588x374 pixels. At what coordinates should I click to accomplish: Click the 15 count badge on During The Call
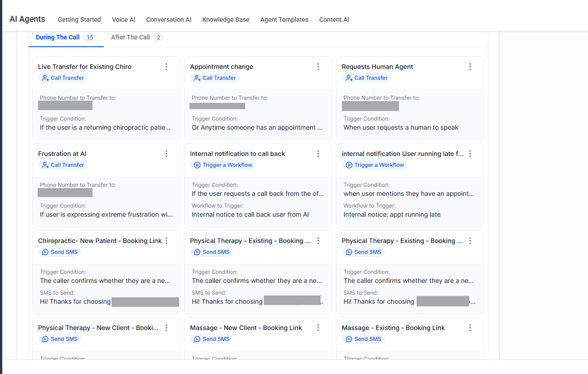tap(90, 38)
